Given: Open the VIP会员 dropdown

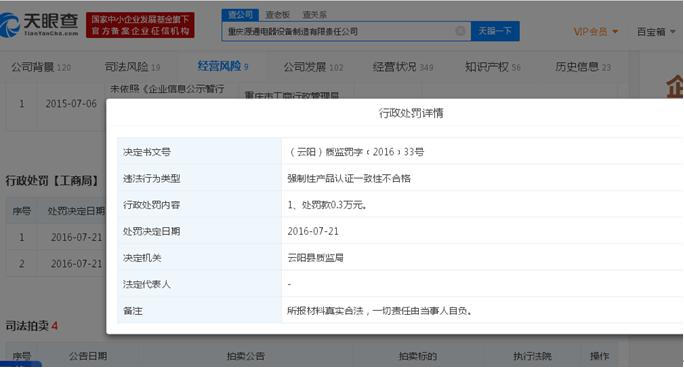Looking at the screenshot, I should coord(595,31).
